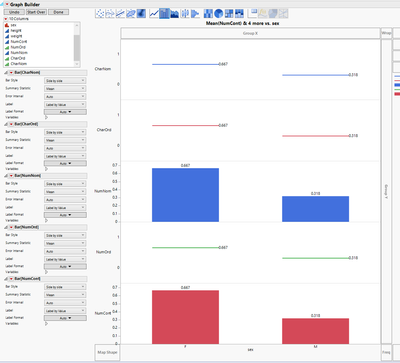
Task: Choose the Treemap element icon
Action: coord(229,14)
